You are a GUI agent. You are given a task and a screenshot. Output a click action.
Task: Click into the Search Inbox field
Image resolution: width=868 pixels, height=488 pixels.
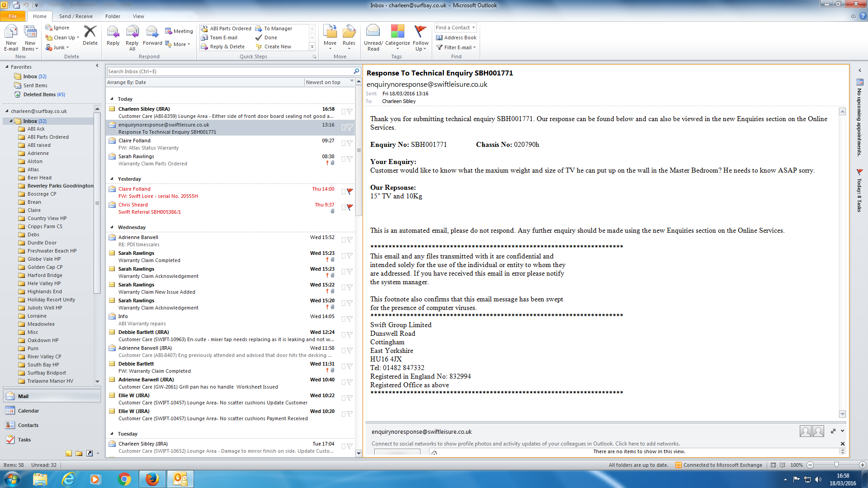click(228, 71)
